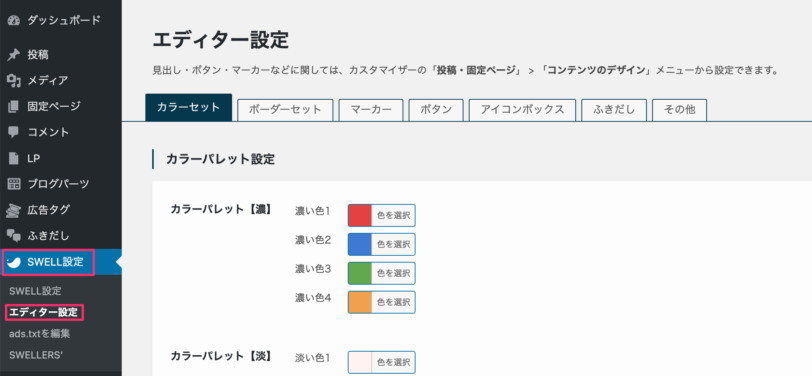
Task: Click the pushpin icon for 投稿
Action: [14, 54]
